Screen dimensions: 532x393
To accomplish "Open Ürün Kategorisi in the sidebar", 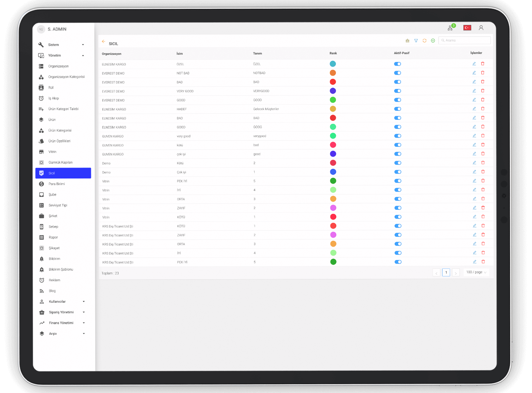I will coord(63,130).
